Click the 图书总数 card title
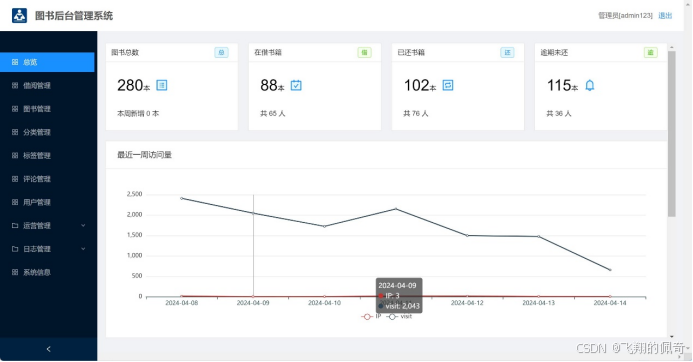 click(125, 53)
